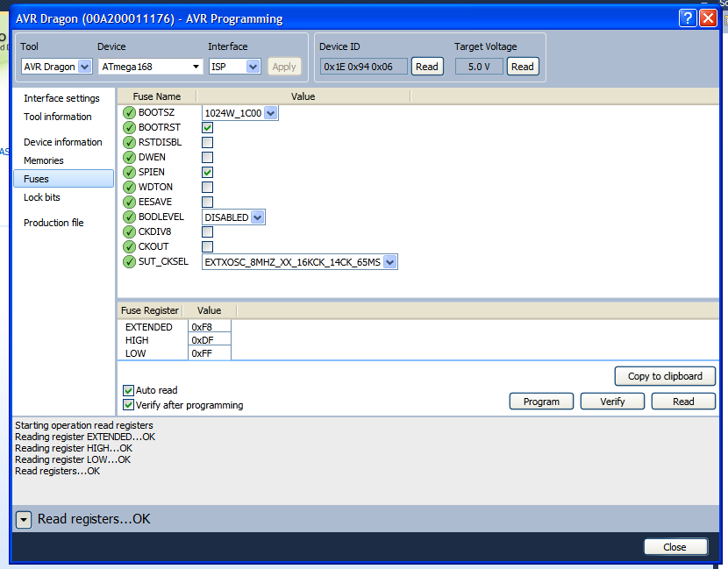
Task: Click the green status icon beside SUT_CKSEL
Action: [x=130, y=261]
